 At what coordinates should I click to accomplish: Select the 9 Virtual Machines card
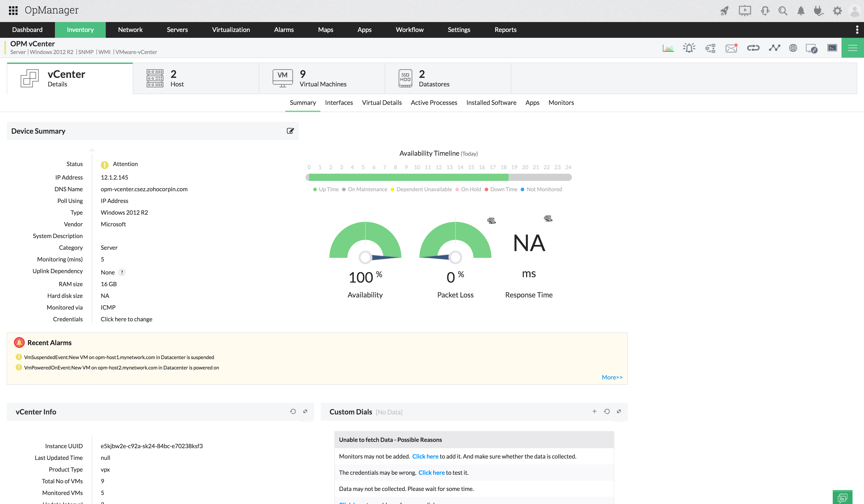(x=322, y=79)
